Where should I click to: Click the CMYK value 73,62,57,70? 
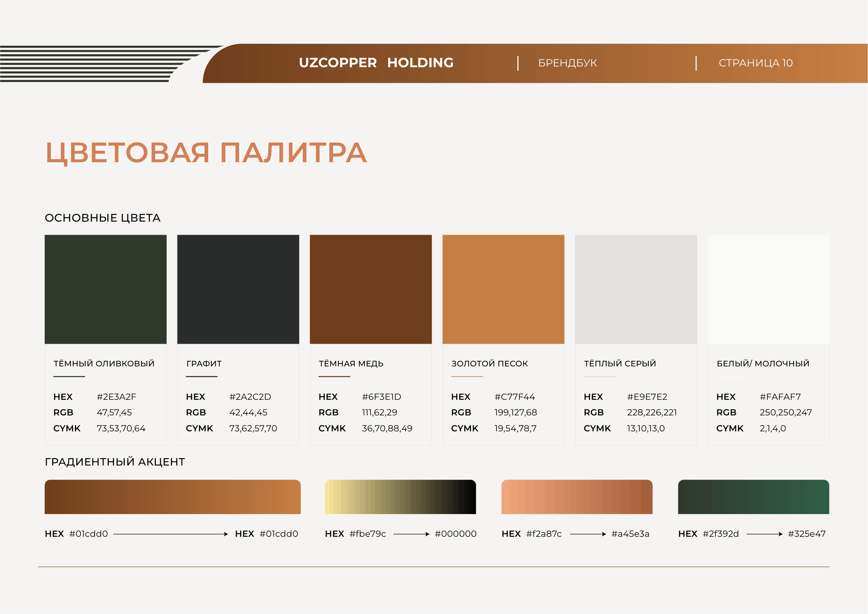(x=253, y=429)
